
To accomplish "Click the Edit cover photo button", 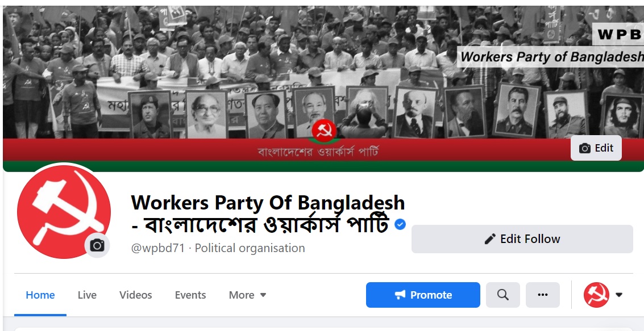I will [596, 148].
